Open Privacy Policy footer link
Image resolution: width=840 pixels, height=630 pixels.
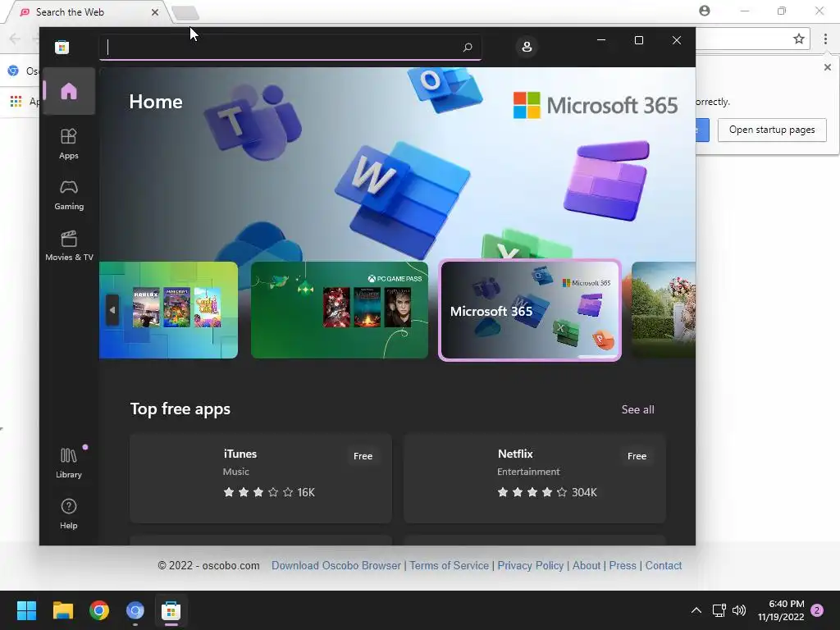click(x=531, y=565)
